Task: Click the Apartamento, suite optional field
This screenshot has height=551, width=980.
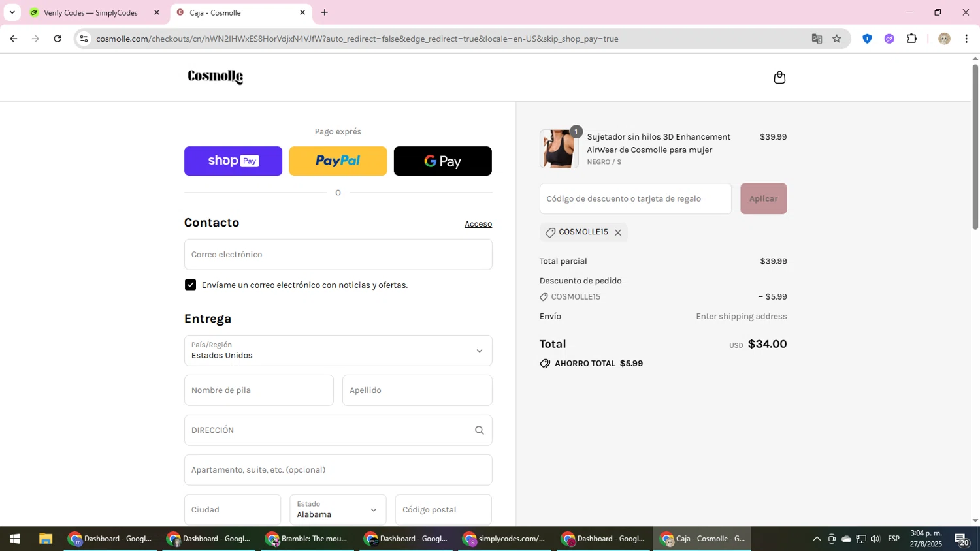Action: point(338,470)
